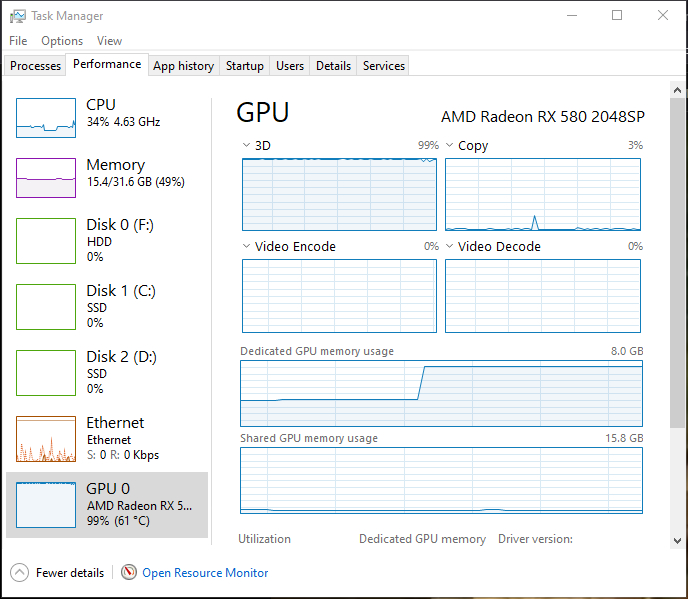The height and width of the screenshot is (599, 688).
Task: Open the Video Decode engine dropdown
Action: (x=449, y=246)
